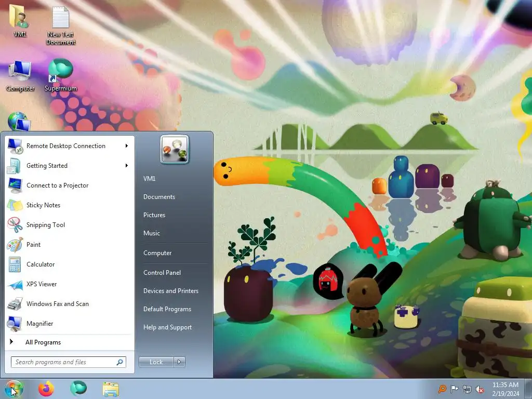This screenshot has width=532, height=399.
Task: Click the user account picture
Action: click(175, 149)
